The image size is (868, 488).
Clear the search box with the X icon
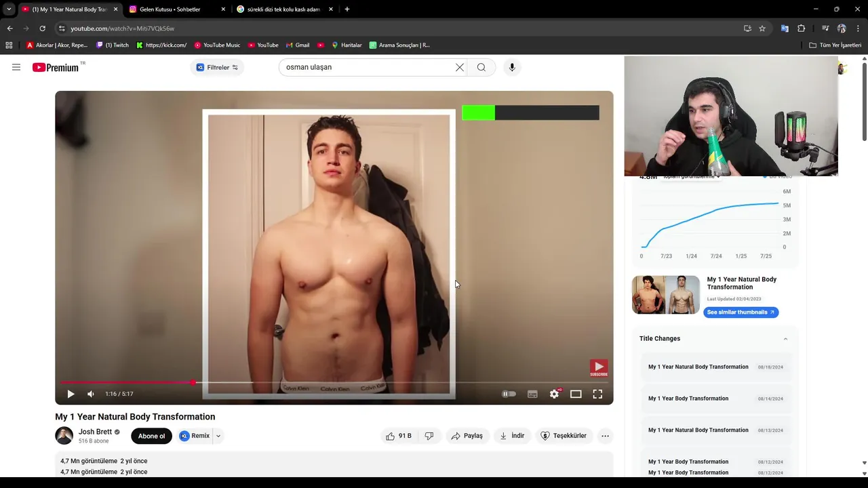[x=460, y=67]
